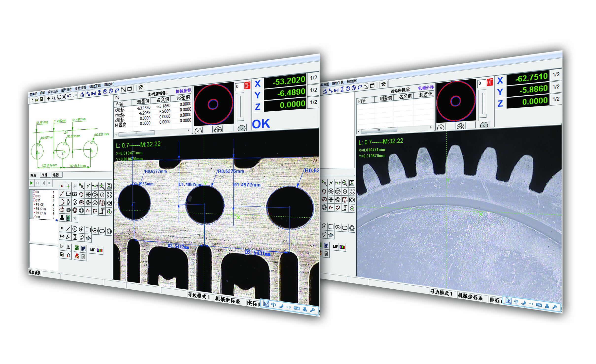Toggle the red OF indicator in left window
The height and width of the screenshot is (364, 596).
pyautogui.click(x=247, y=86)
